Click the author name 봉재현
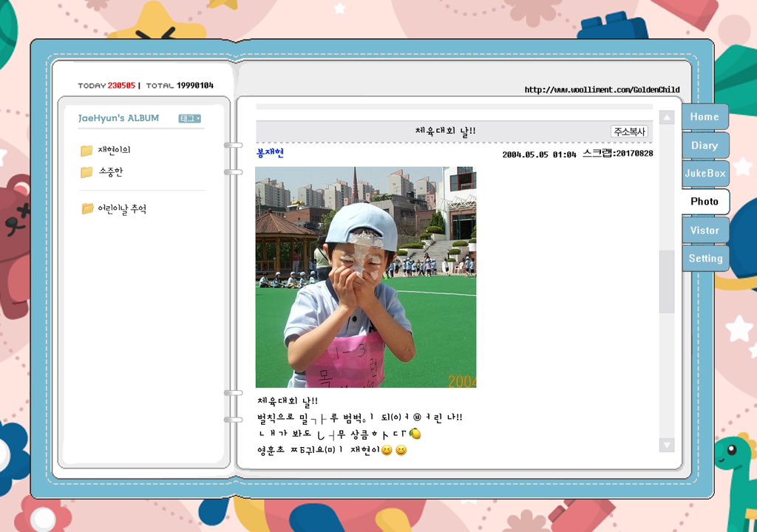 point(270,153)
